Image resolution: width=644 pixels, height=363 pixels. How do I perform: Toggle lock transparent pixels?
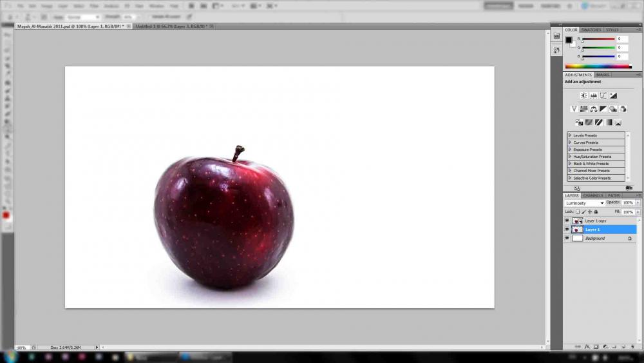click(x=578, y=211)
